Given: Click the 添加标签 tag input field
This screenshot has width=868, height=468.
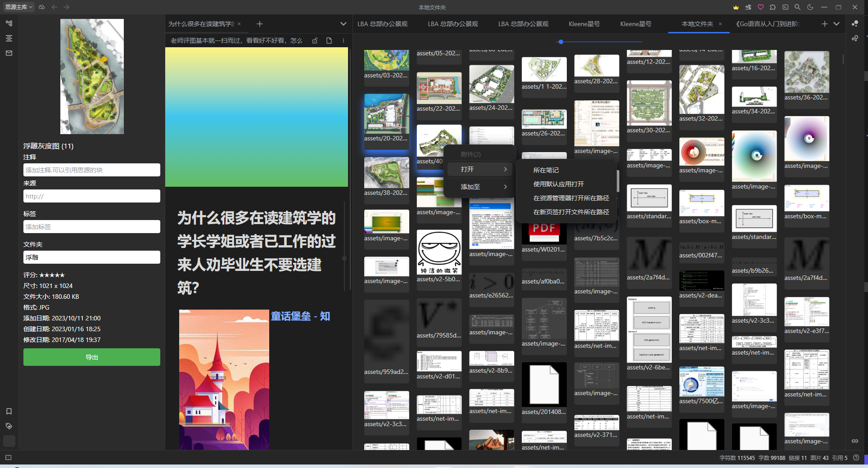Looking at the screenshot, I should coord(92,227).
